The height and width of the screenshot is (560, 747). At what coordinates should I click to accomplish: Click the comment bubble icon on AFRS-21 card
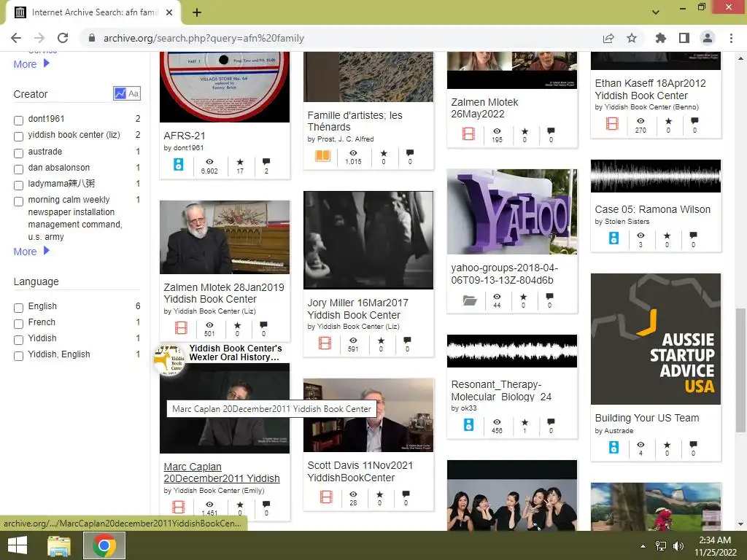[266, 162]
